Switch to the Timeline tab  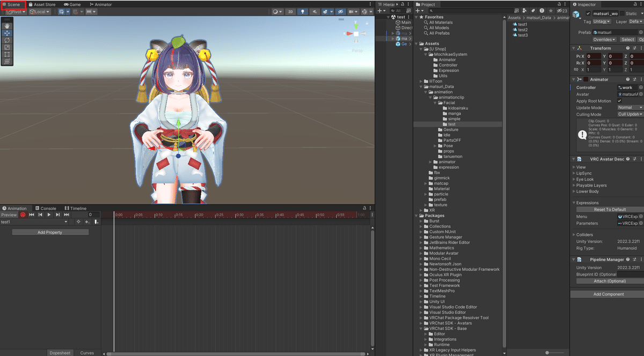(75, 209)
